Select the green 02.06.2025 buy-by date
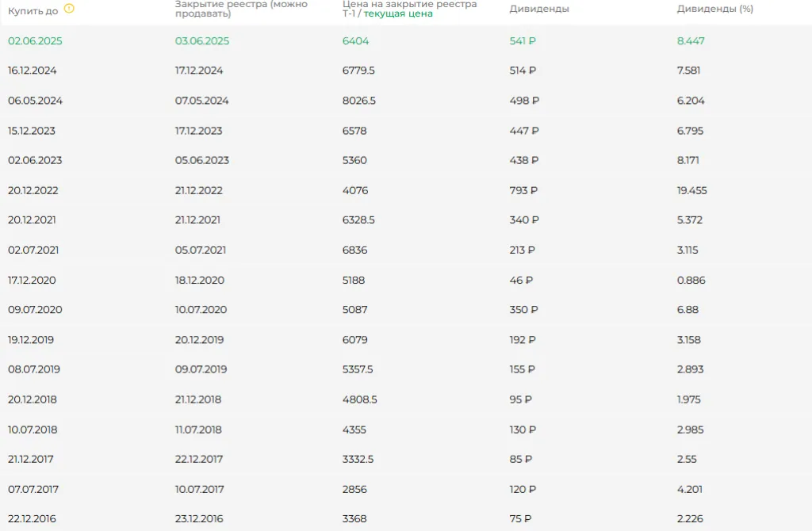The width and height of the screenshot is (812, 531). (x=35, y=41)
